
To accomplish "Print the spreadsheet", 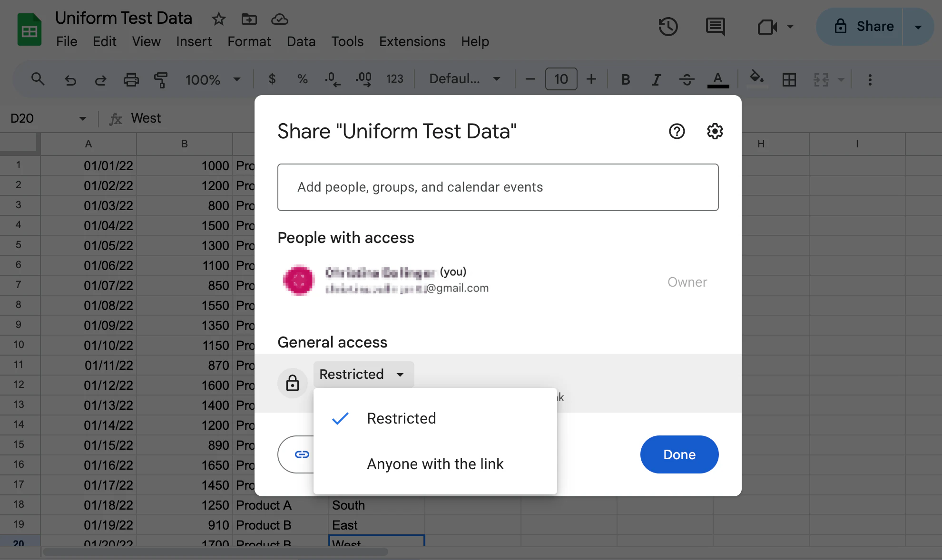I will (131, 79).
